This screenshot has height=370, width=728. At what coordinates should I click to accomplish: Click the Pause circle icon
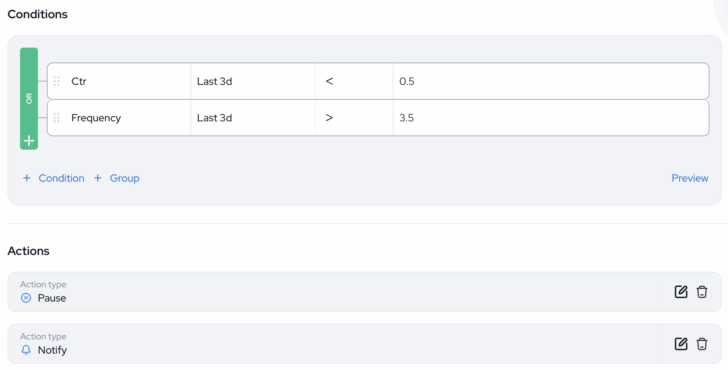click(x=26, y=298)
